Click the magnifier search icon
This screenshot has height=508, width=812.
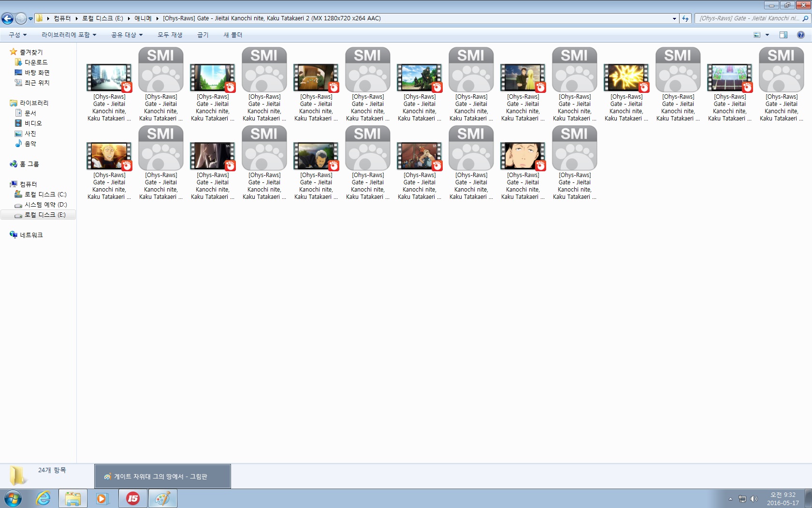pos(805,18)
